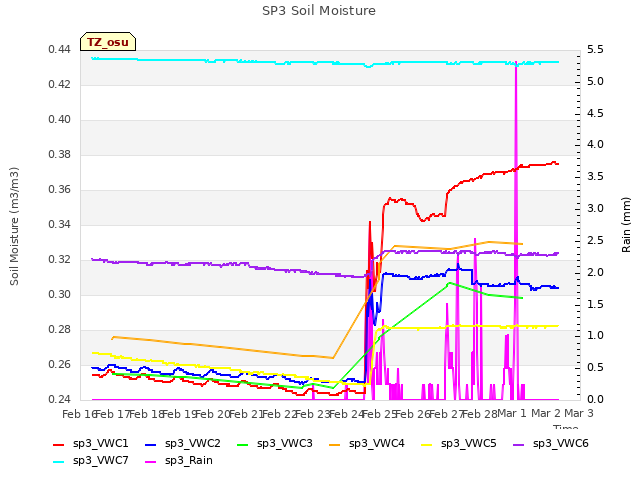Click the 0.24 left axis tick label
This screenshot has height=480, width=640.
tap(59, 400)
